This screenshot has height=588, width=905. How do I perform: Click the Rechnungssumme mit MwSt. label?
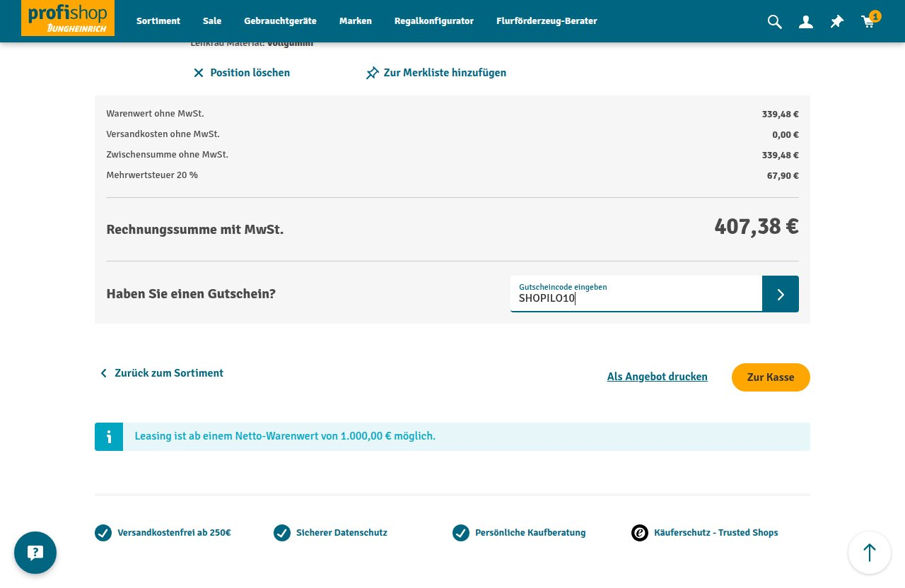[x=195, y=230]
